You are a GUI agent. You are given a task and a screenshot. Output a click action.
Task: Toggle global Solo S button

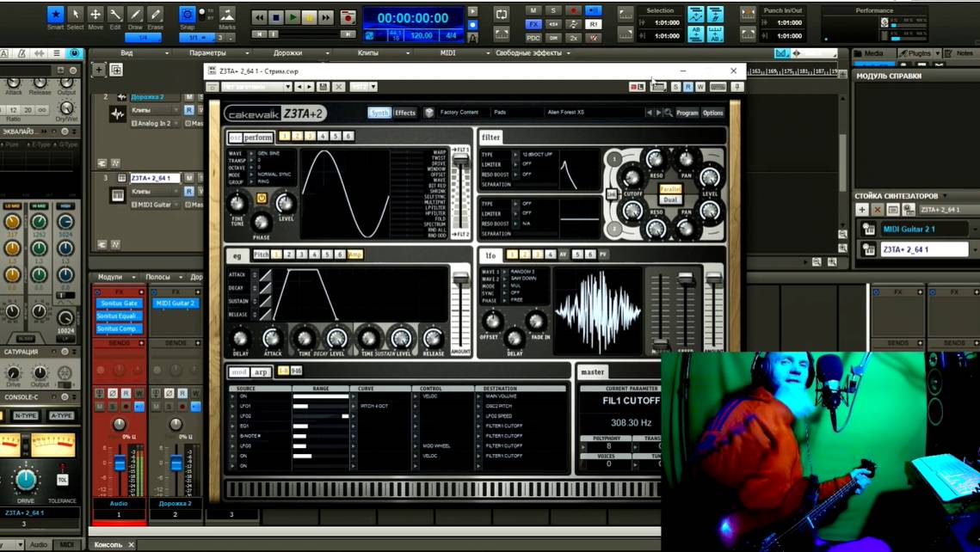tap(553, 10)
